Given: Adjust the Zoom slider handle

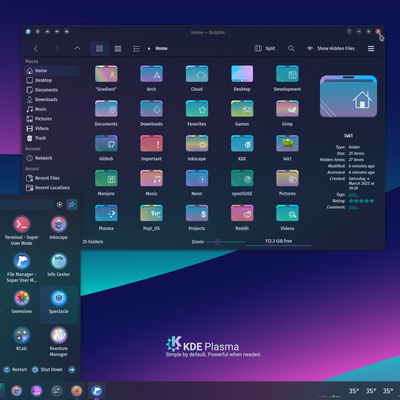Looking at the screenshot, I should 217,242.
